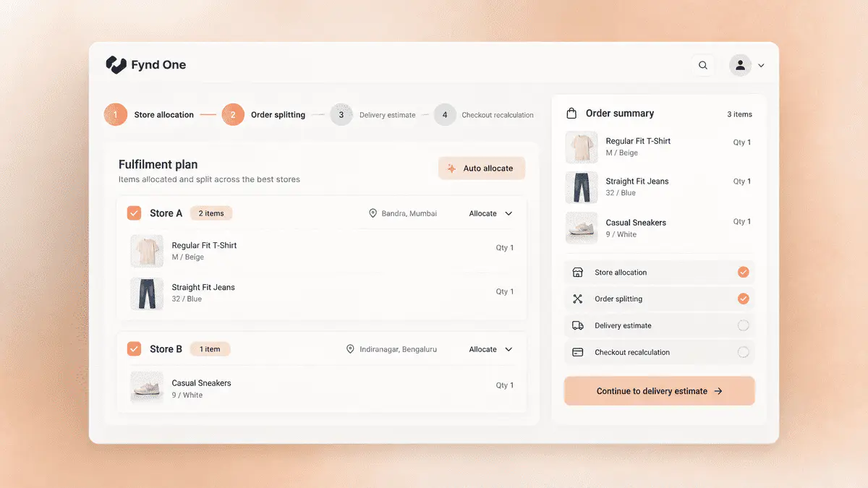Click 'Qty 1' of Jeans in Store A
The height and width of the screenshot is (488, 868).
pos(505,291)
